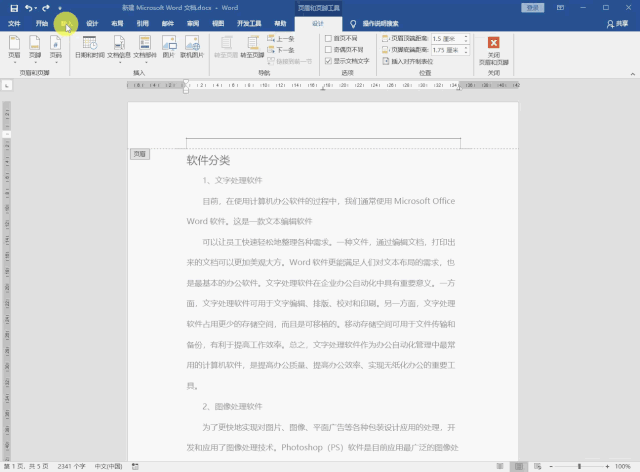Click the ruler's left indent marker

click(186, 90)
